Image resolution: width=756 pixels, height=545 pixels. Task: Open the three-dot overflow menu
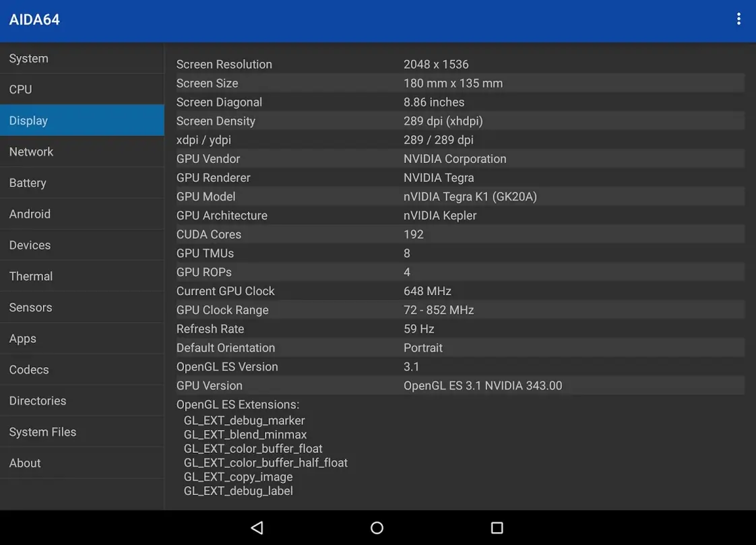coord(738,20)
